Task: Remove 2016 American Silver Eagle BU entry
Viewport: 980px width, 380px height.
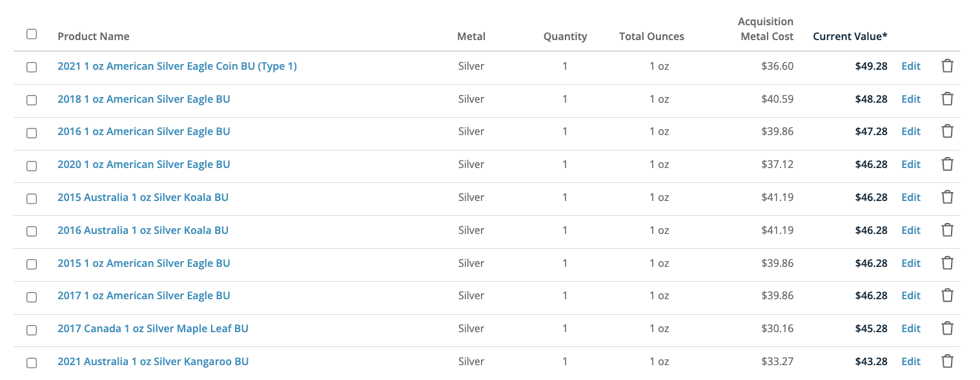Action: click(947, 131)
